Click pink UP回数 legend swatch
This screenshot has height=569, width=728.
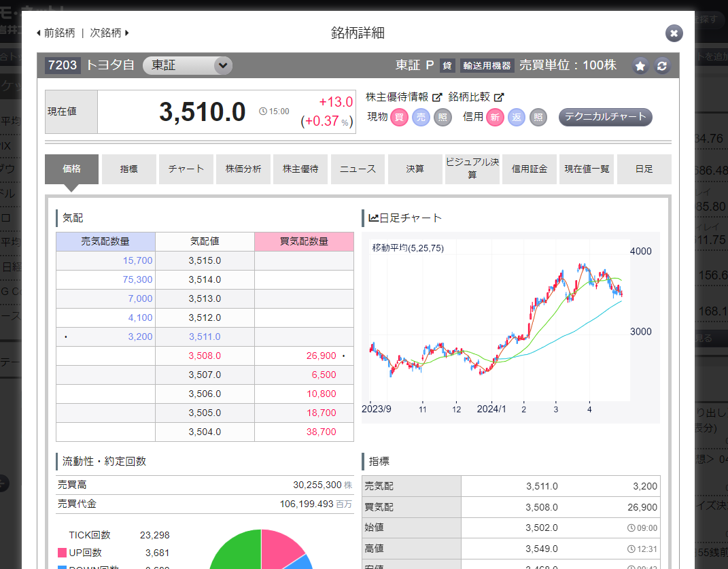(x=62, y=553)
